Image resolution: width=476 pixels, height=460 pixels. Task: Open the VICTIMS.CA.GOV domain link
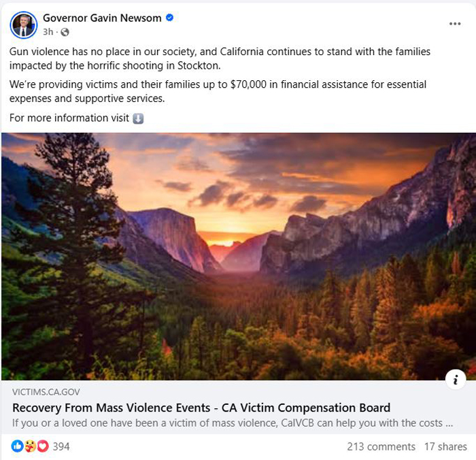point(46,393)
